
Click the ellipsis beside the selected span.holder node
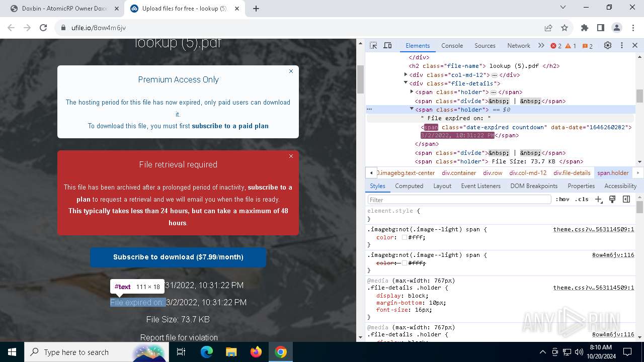click(x=369, y=109)
